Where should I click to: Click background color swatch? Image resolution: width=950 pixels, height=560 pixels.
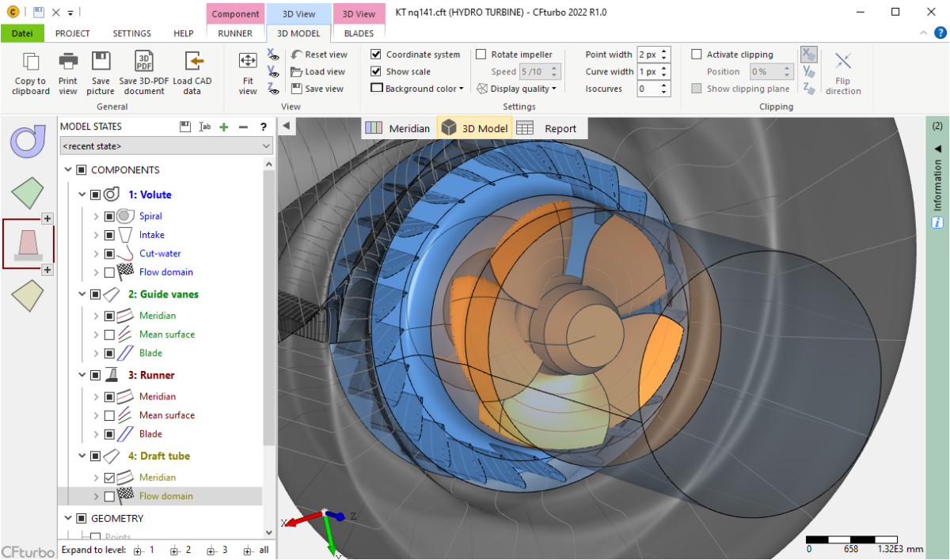click(x=377, y=89)
